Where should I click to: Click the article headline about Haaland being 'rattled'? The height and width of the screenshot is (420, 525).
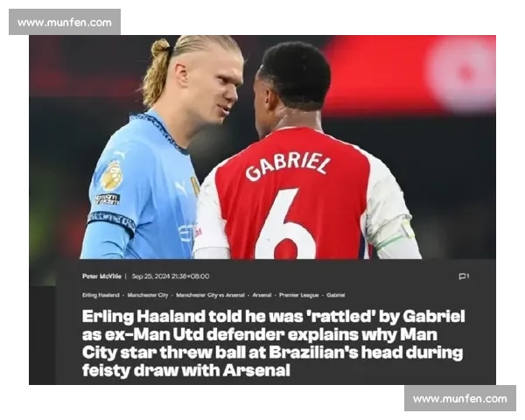(273, 343)
